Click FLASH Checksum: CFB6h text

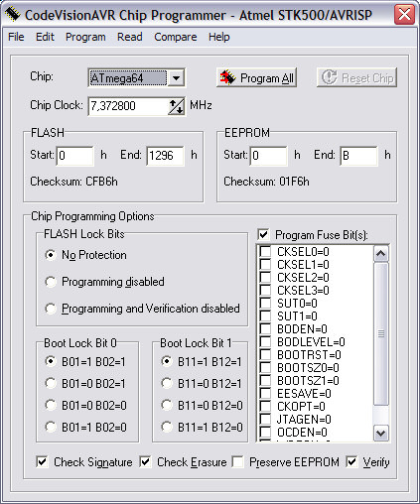pos(73,182)
